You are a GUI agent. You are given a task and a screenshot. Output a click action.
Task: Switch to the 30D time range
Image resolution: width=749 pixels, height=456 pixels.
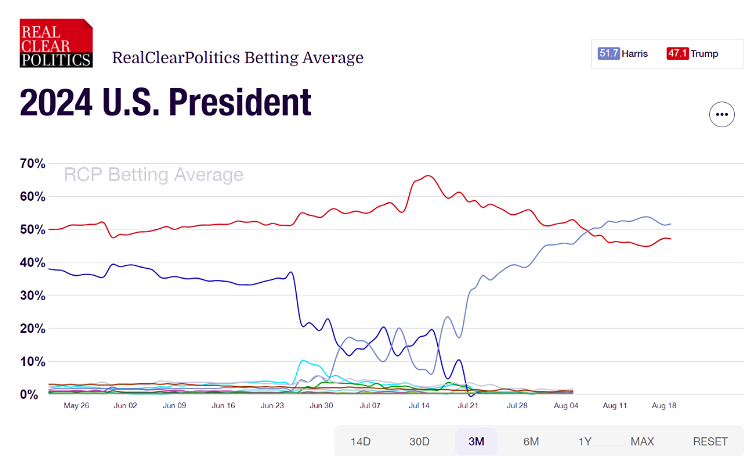click(419, 441)
